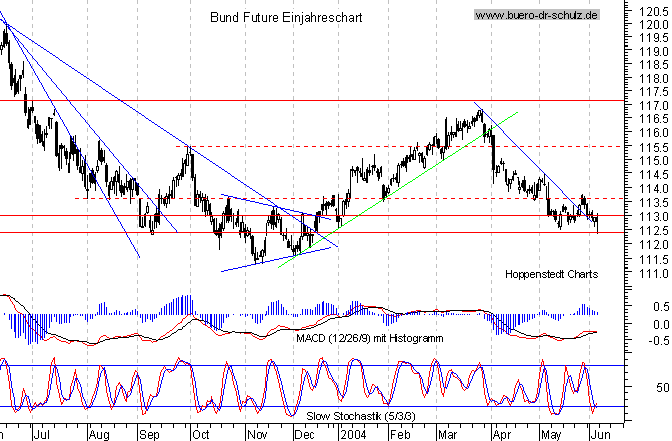Click the www.buero-dr-schulz.de website link
The width and height of the screenshot is (672, 441).
537,16
